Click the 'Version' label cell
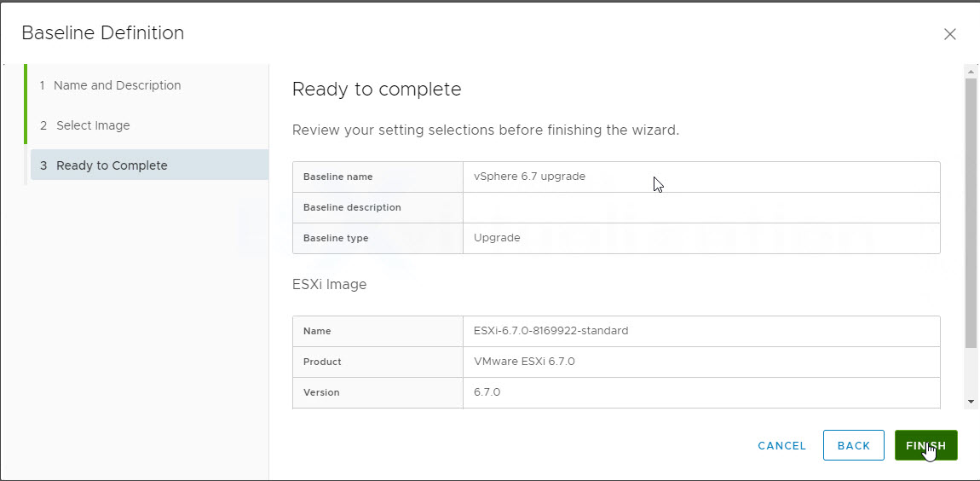Image resolution: width=980 pixels, height=481 pixels. (378, 393)
